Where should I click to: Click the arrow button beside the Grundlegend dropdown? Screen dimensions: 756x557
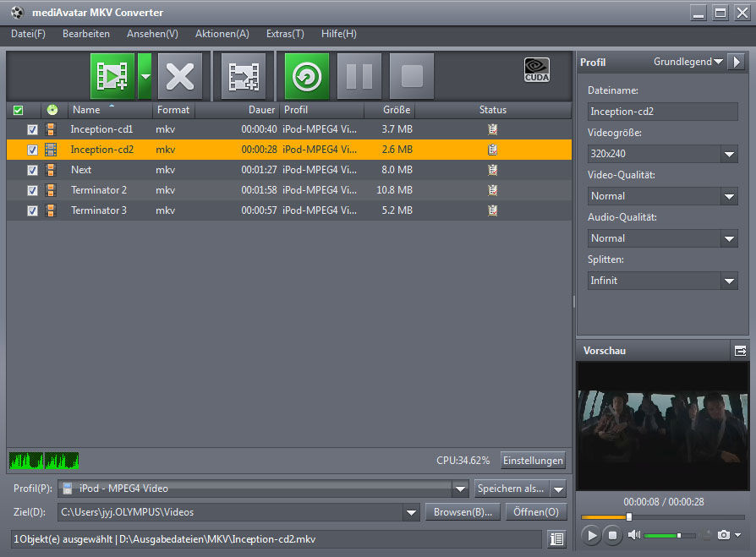tap(737, 62)
